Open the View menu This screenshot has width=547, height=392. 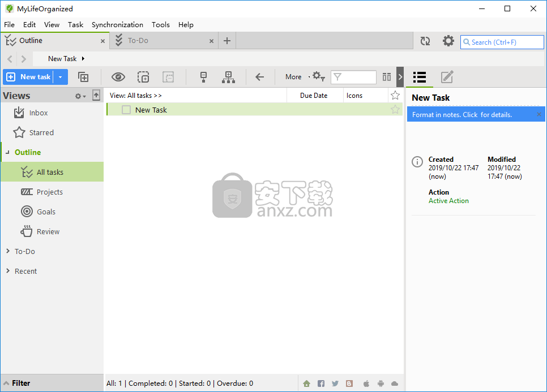coord(52,25)
